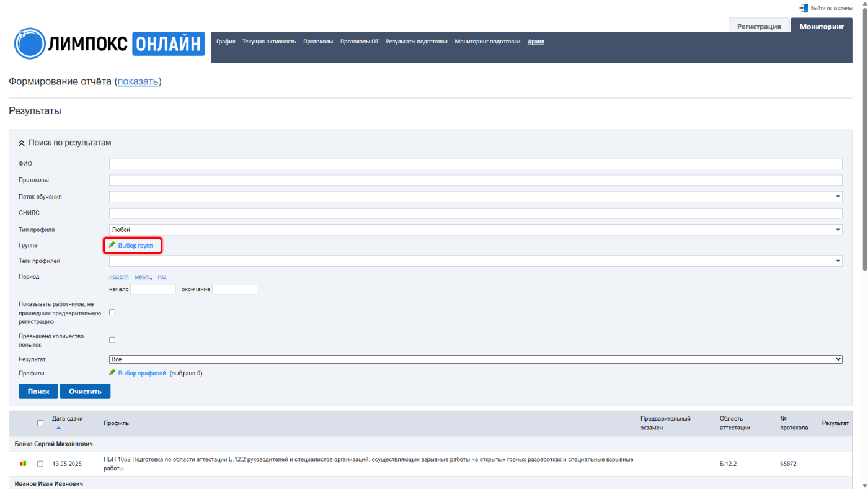Select the checkbox for the 13.05.2025 row

tap(40, 464)
